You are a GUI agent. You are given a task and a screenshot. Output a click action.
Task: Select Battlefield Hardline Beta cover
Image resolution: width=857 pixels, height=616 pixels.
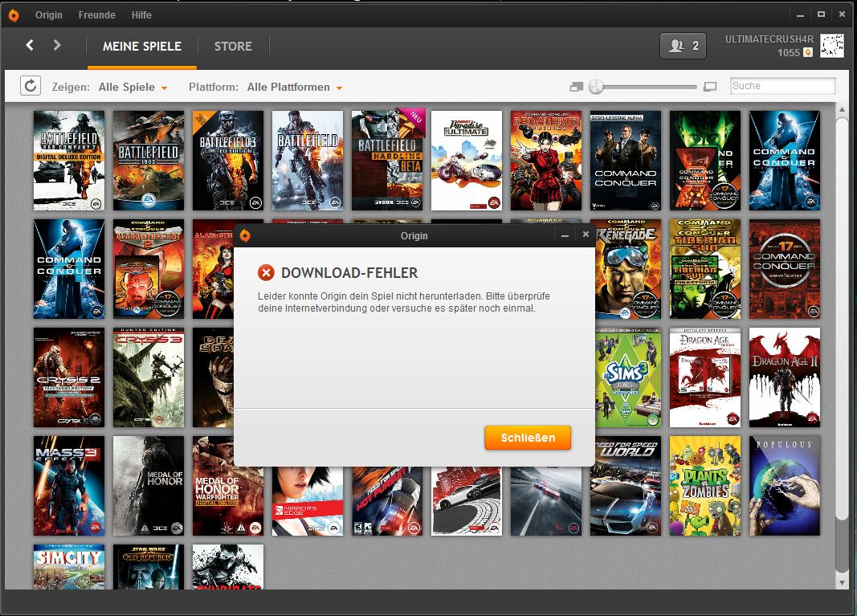387,161
